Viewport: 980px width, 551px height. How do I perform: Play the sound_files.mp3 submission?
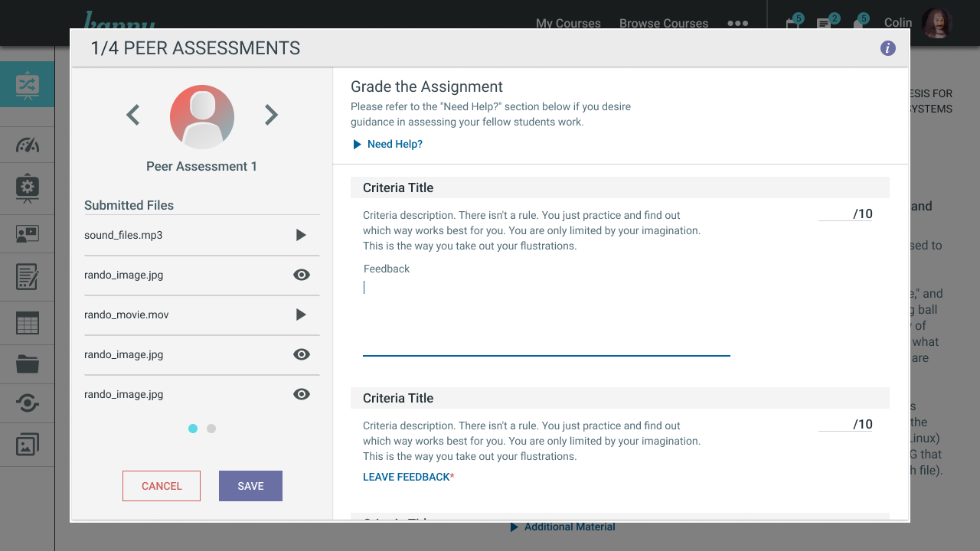[x=301, y=235]
